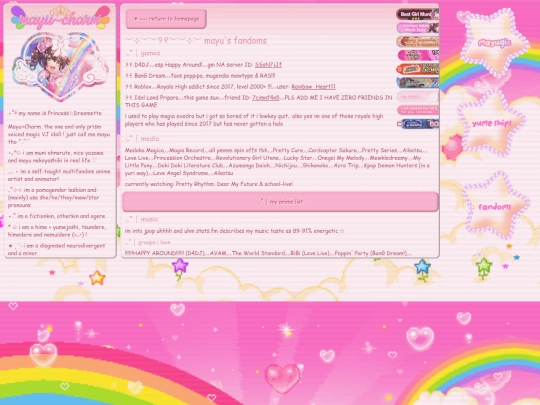Click the 'return to homepage' button
The image size is (540, 405).
tap(166, 19)
